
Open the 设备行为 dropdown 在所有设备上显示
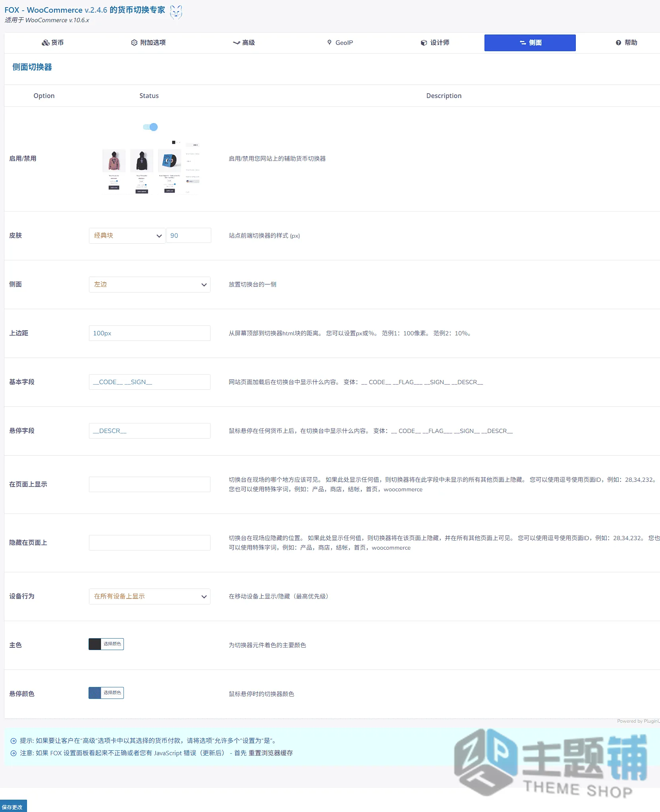tap(150, 596)
